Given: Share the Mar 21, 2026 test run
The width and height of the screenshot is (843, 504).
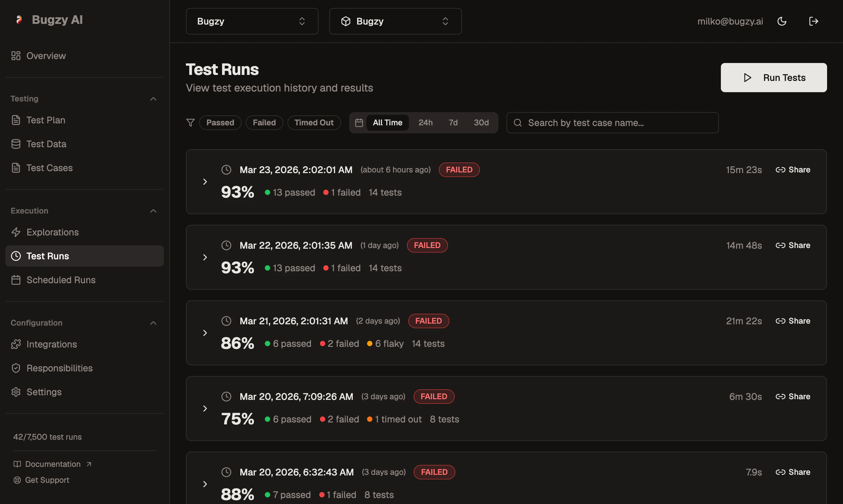Looking at the screenshot, I should tap(793, 321).
